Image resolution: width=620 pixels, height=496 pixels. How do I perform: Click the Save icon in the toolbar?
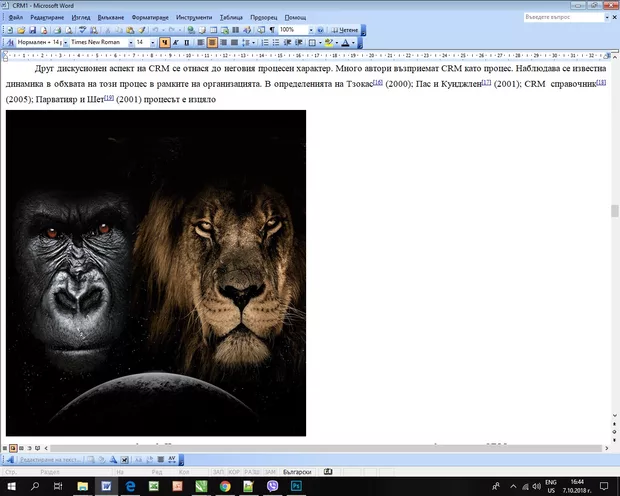[x=32, y=30]
